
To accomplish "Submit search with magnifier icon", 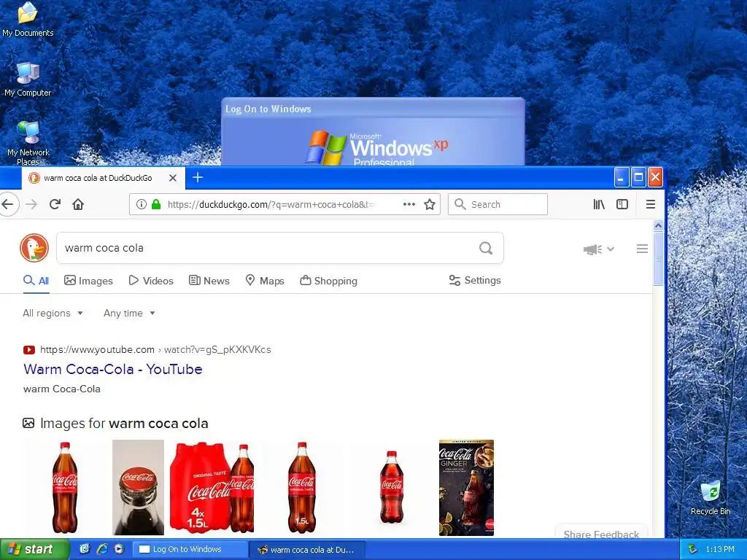I will point(486,248).
